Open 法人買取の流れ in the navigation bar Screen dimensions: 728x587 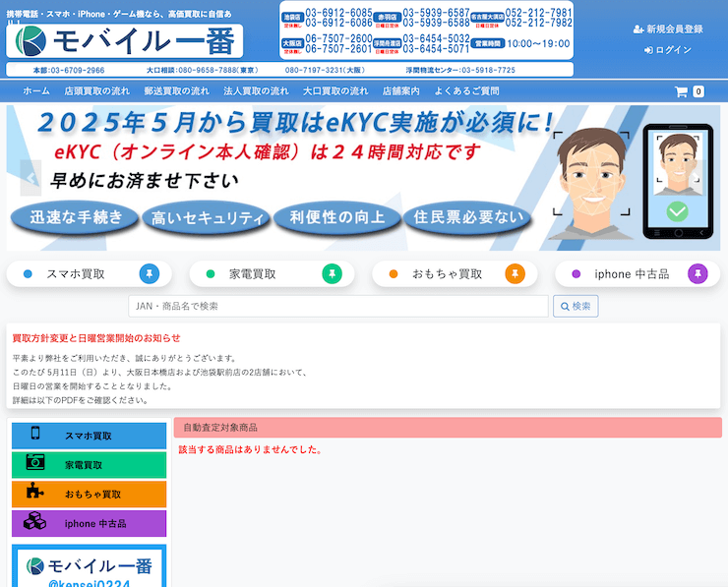point(256,90)
